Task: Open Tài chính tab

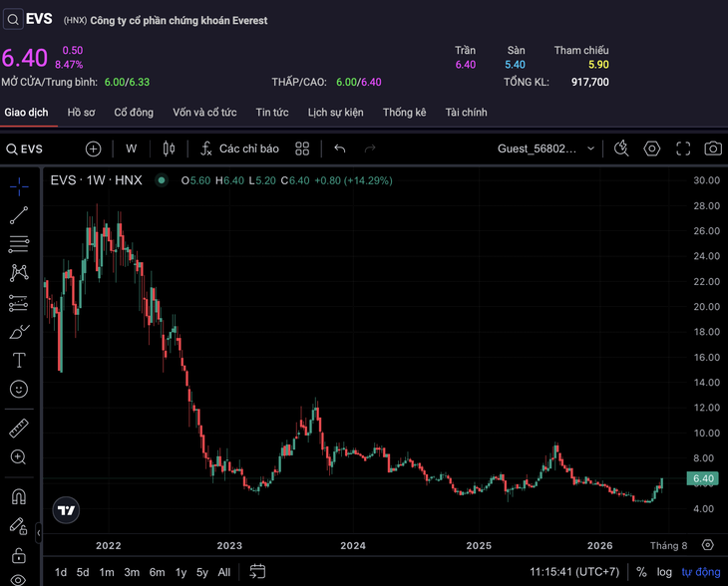Action: point(466,113)
